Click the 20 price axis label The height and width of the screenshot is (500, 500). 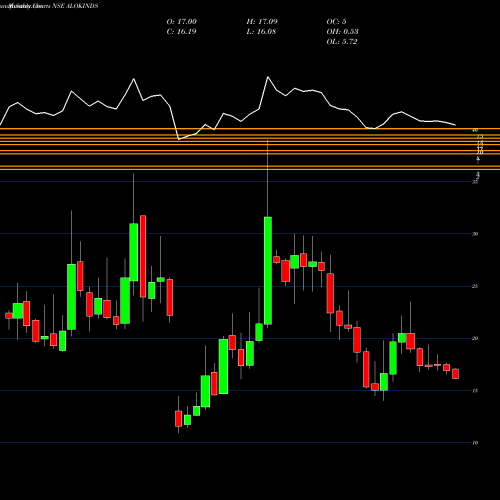(x=475, y=338)
